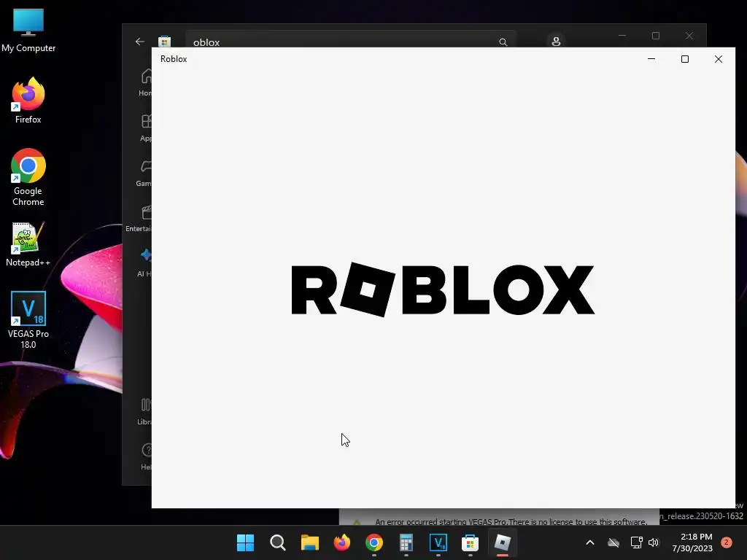
Task: Open the Calculator taskbar icon
Action: tap(406, 542)
